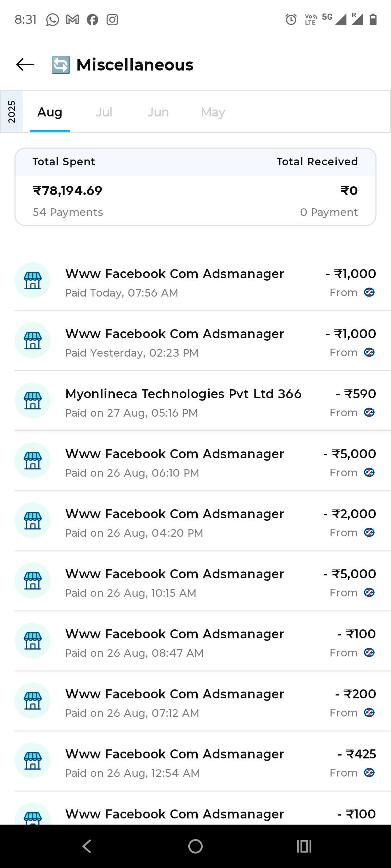Open the WhatsApp notification in the status bar
This screenshot has width=391, height=868.
pyautogui.click(x=52, y=20)
